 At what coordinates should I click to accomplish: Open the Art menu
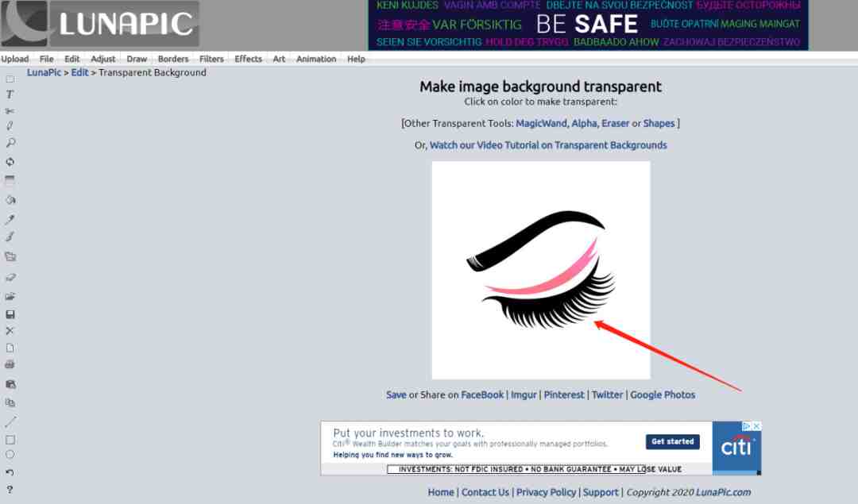point(279,59)
